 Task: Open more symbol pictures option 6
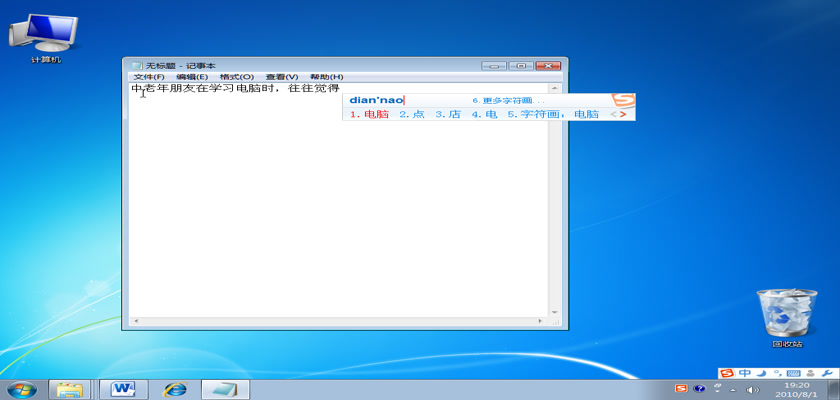(x=509, y=101)
